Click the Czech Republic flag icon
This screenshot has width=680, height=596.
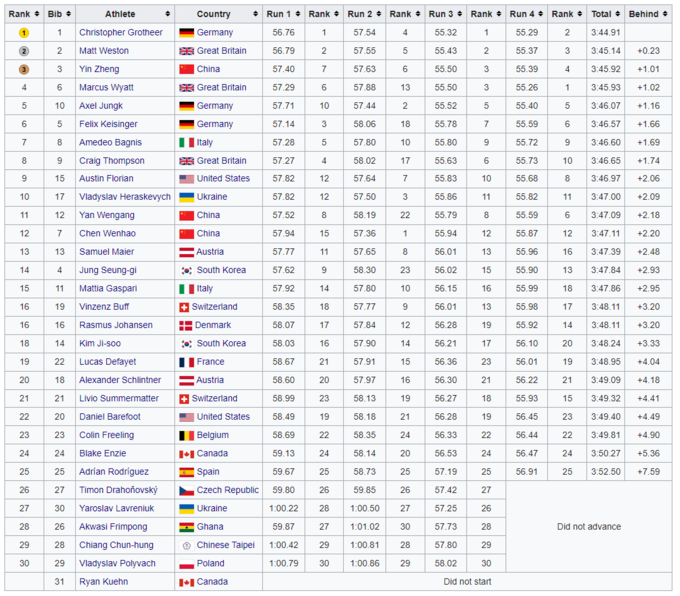click(186, 490)
